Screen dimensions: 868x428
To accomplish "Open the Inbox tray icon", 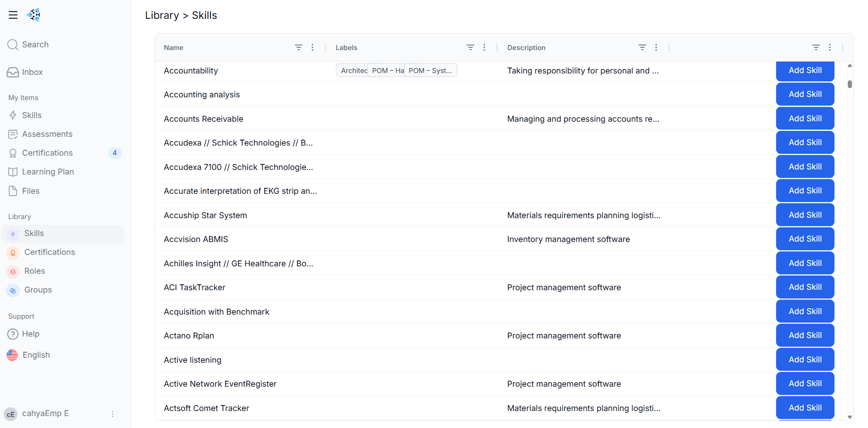I will tap(13, 72).
